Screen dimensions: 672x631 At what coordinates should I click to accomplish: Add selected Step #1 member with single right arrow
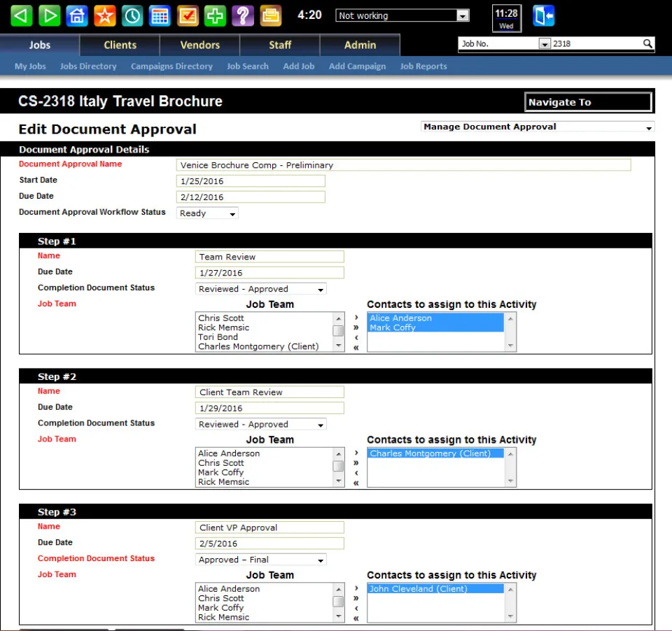tap(356, 318)
